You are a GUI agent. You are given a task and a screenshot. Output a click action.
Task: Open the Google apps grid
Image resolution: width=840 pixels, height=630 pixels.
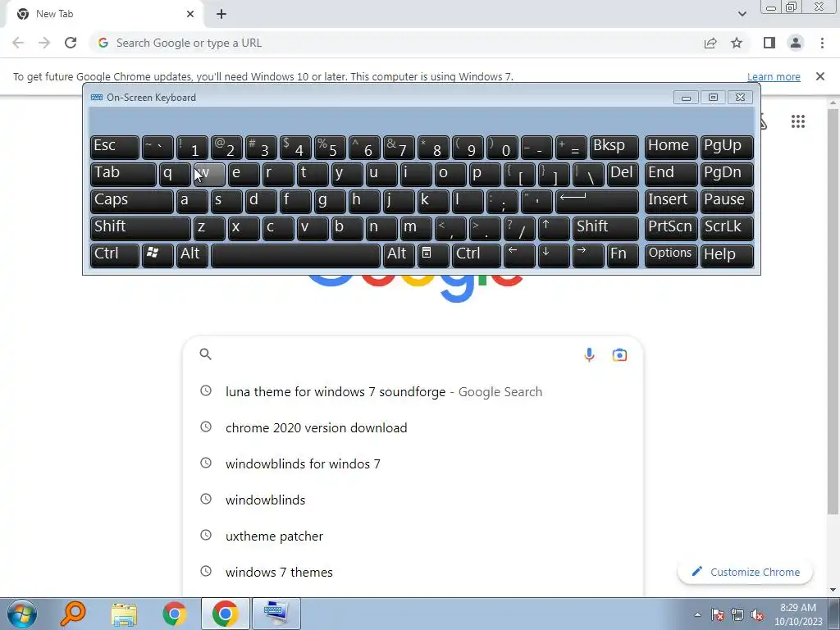pos(797,121)
